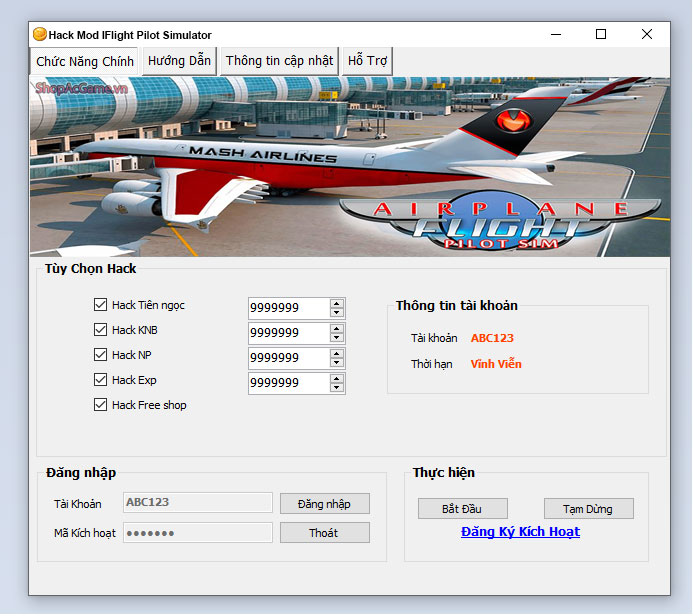693x616 pixels.
Task: Decrease the Hack Exp value with down arrow
Action: pos(337,388)
